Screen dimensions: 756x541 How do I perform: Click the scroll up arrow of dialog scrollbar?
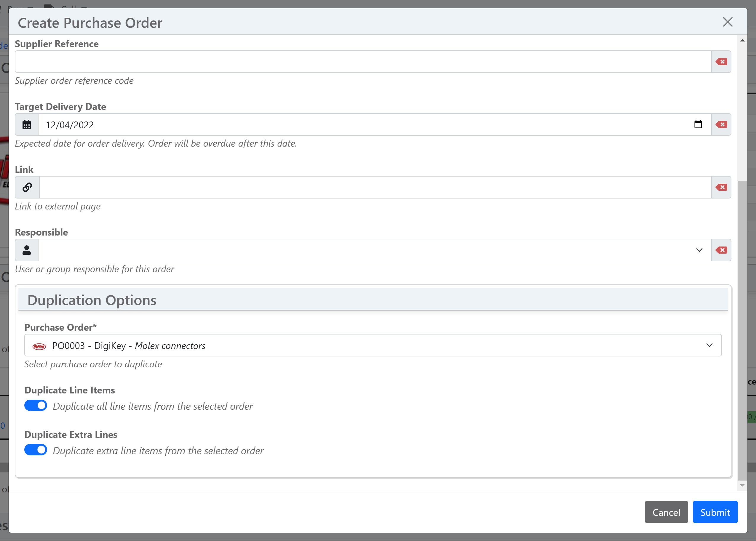tap(742, 40)
